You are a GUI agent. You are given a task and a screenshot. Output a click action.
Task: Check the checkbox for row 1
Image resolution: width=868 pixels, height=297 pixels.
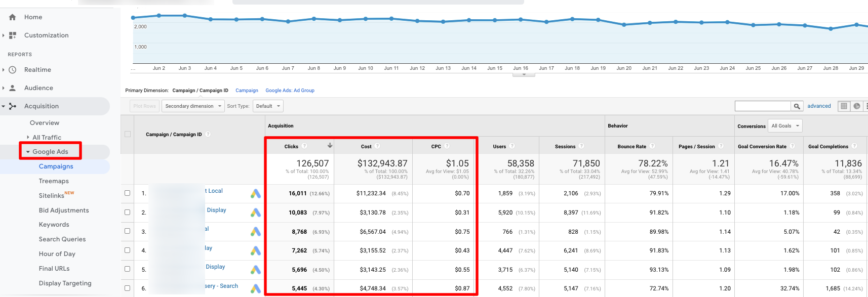(x=128, y=193)
